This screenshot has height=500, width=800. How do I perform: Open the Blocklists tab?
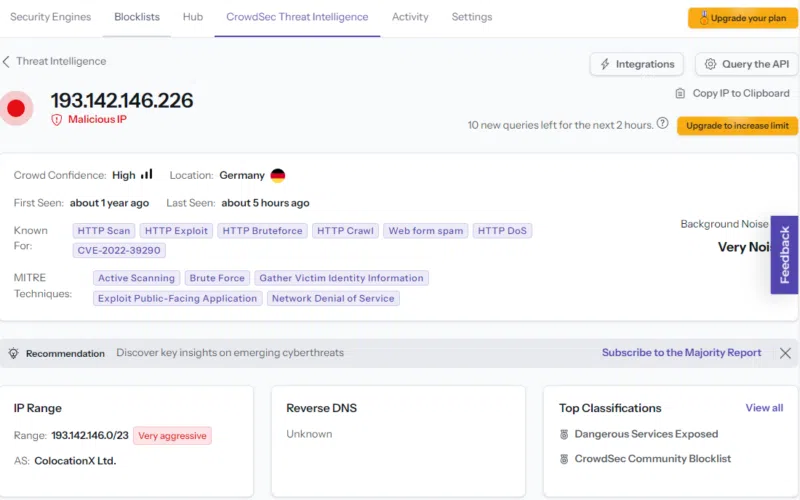[137, 17]
